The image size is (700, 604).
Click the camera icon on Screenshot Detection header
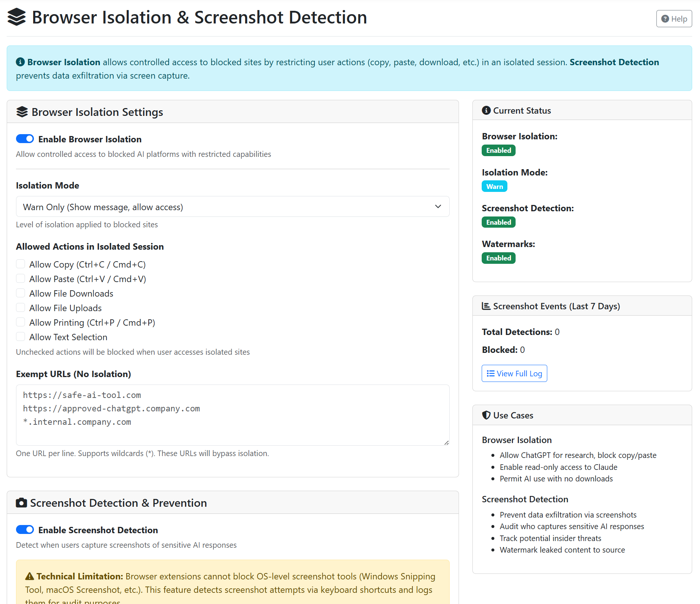22,503
